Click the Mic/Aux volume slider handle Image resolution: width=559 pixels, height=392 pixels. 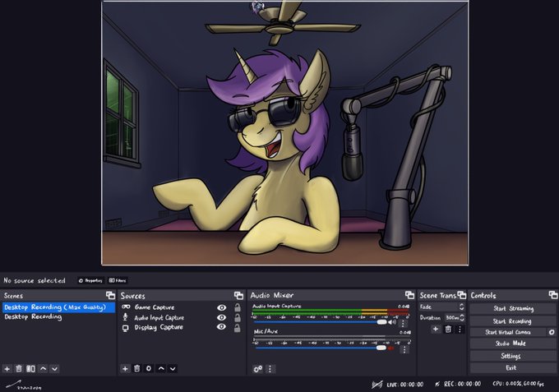pos(381,348)
